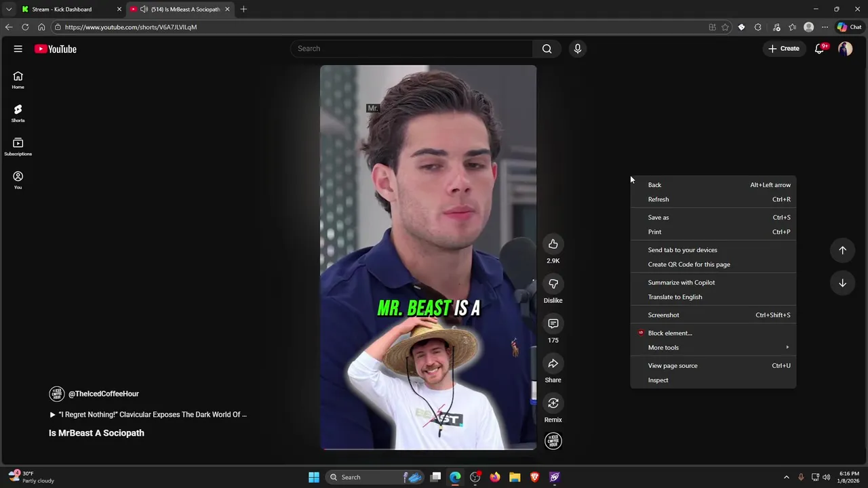Image resolution: width=868 pixels, height=488 pixels.
Task: Open the You section in sidebar
Action: point(18,180)
